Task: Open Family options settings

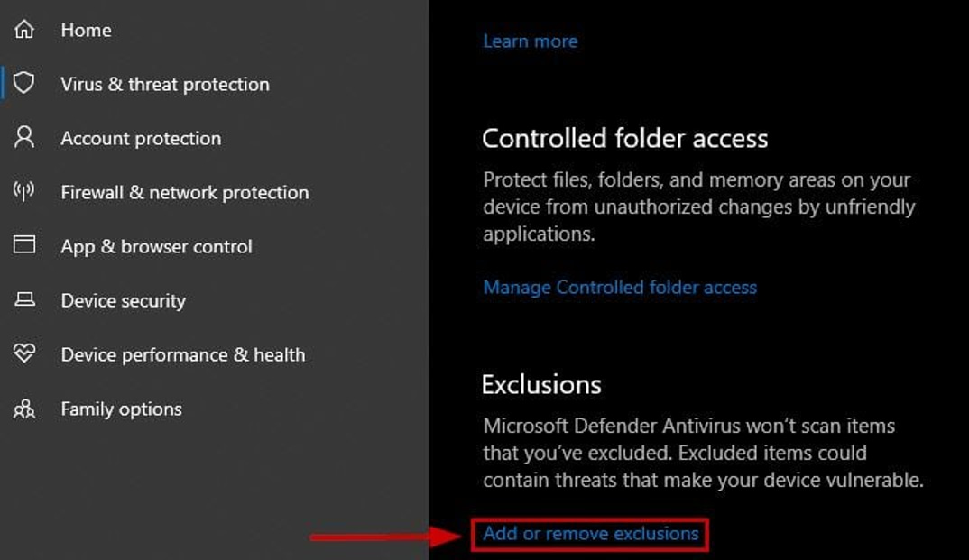Action: (x=119, y=409)
